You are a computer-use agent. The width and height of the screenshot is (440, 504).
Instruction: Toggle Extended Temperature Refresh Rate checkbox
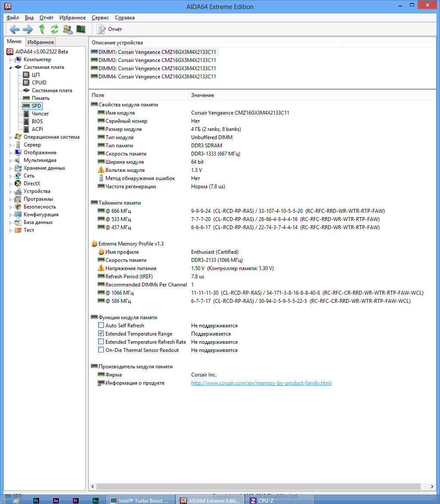(x=101, y=342)
